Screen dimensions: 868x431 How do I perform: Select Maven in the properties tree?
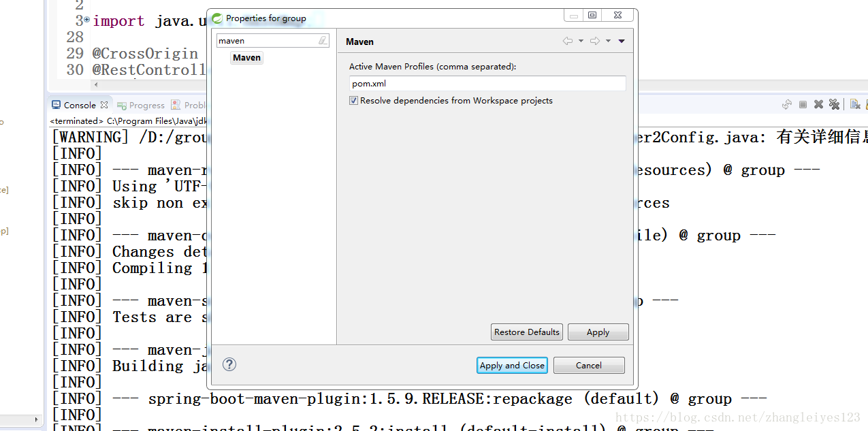click(246, 58)
